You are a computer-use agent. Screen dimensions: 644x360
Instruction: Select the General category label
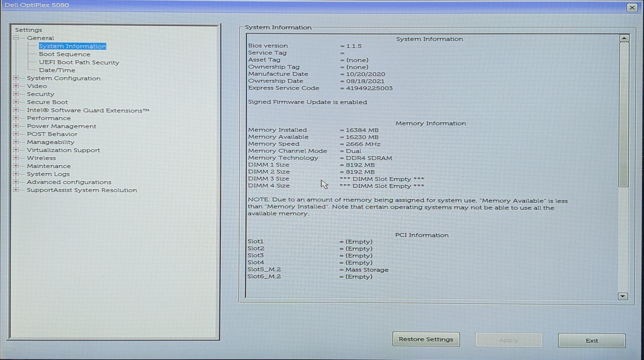[40, 38]
